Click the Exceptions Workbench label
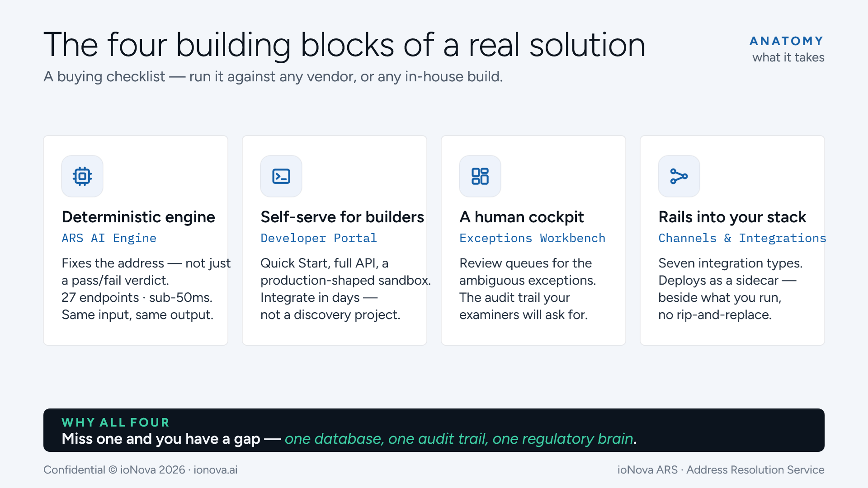The image size is (868, 488). click(532, 238)
